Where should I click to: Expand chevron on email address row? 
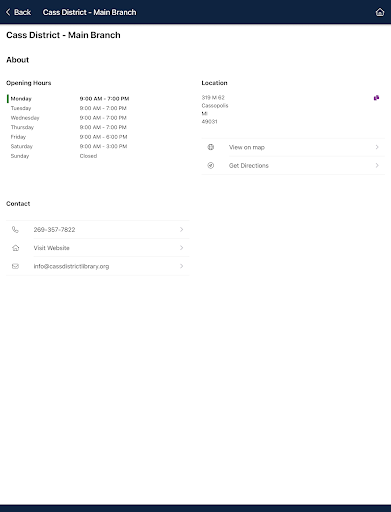click(x=182, y=266)
